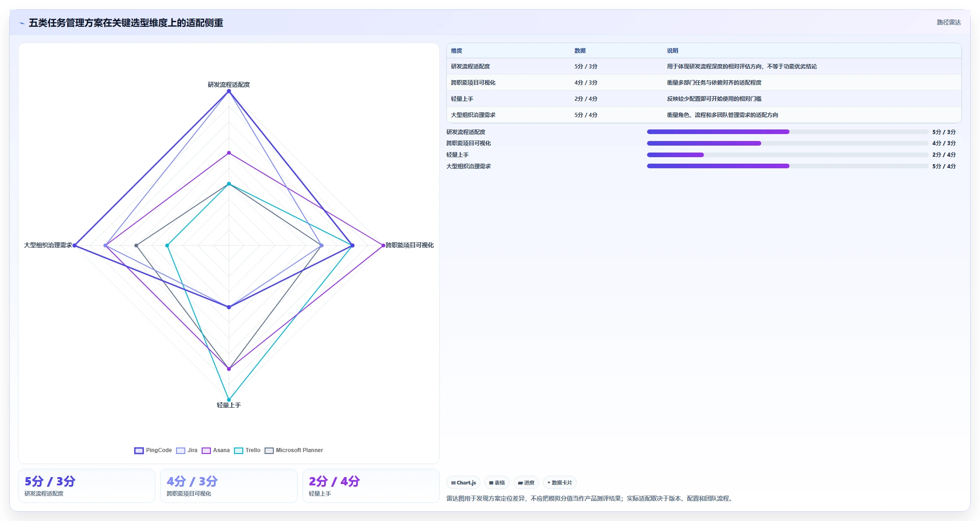The width and height of the screenshot is (980, 521).
Task: Click the 研发流程适配度 radar axis label
Action: click(228, 85)
